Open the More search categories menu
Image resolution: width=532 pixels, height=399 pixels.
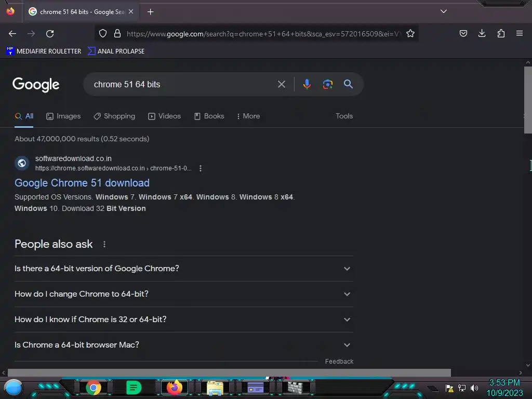248,116
